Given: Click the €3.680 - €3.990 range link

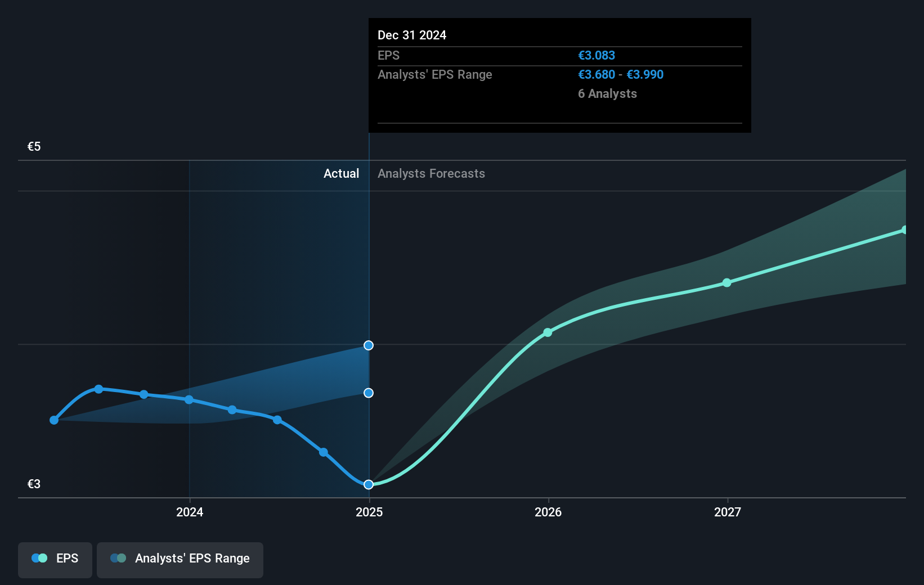Looking at the screenshot, I should pos(621,74).
